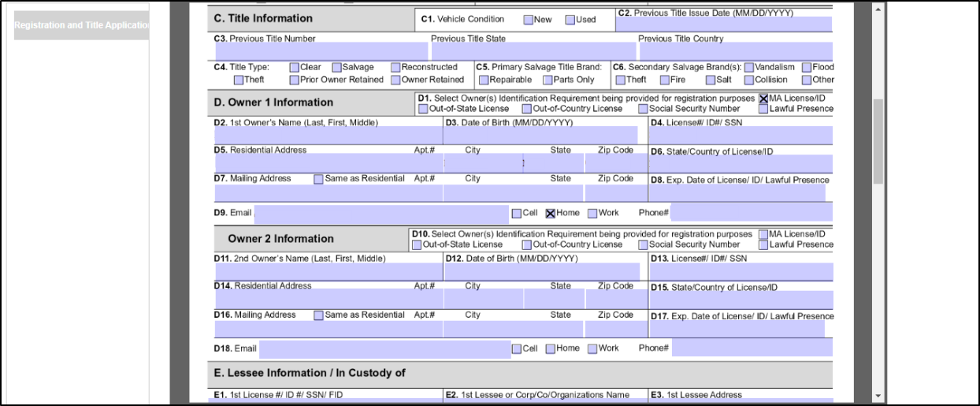The image size is (980, 406).
Task: Check the Used vehicle condition box
Action: [x=570, y=20]
